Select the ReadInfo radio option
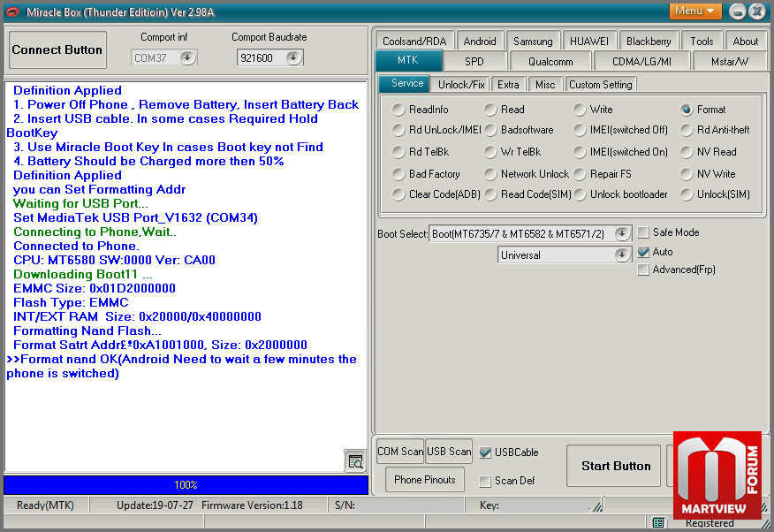Image resolution: width=774 pixels, height=532 pixels. [x=399, y=110]
